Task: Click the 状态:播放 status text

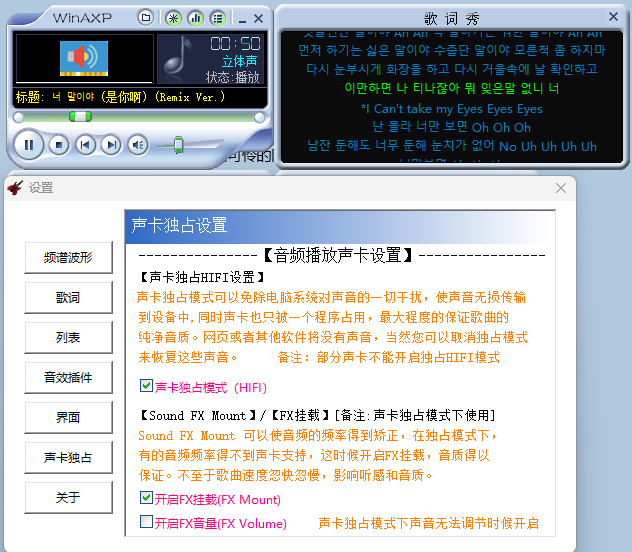Action: (232, 77)
